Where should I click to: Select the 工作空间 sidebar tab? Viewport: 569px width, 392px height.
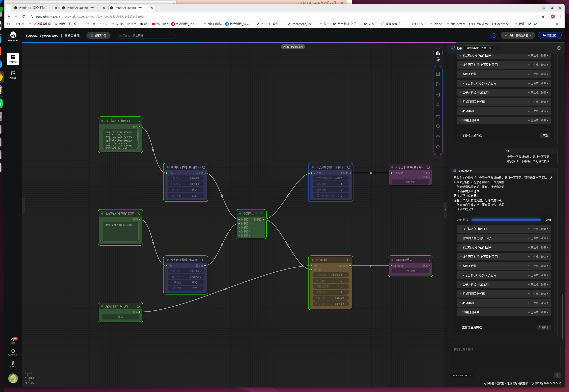(x=13, y=59)
